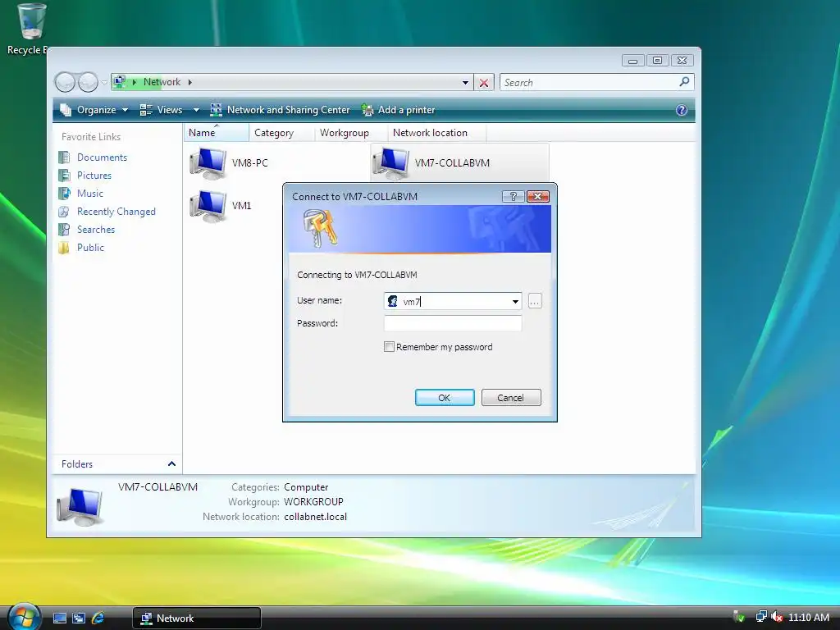Click the Music favorite link icon
Image resolution: width=840 pixels, height=630 pixels.
pos(64,194)
